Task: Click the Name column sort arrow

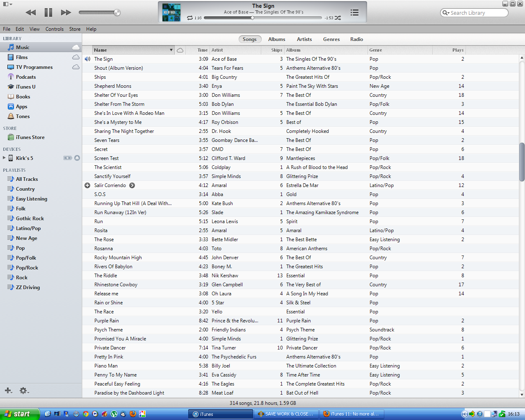Action: point(171,50)
